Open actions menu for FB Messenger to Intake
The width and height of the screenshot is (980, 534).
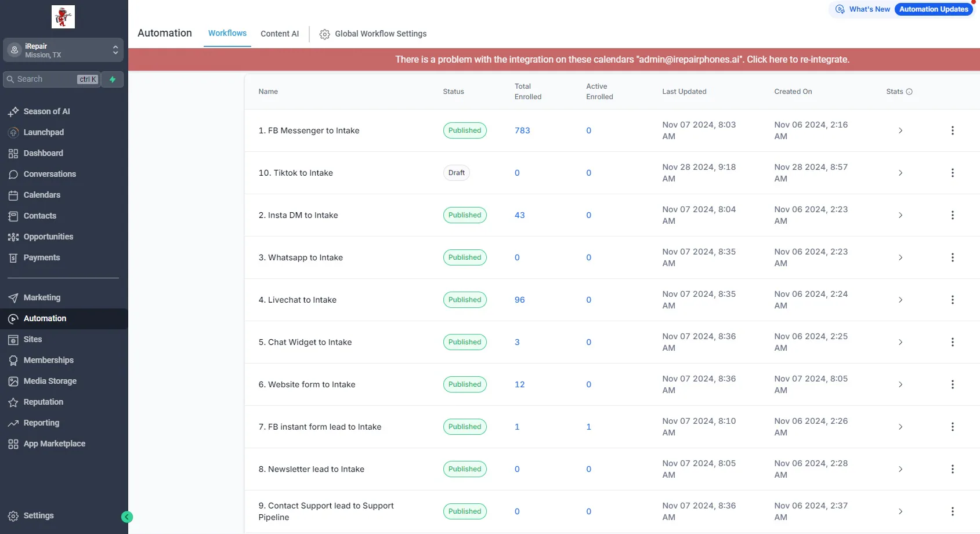coord(952,130)
